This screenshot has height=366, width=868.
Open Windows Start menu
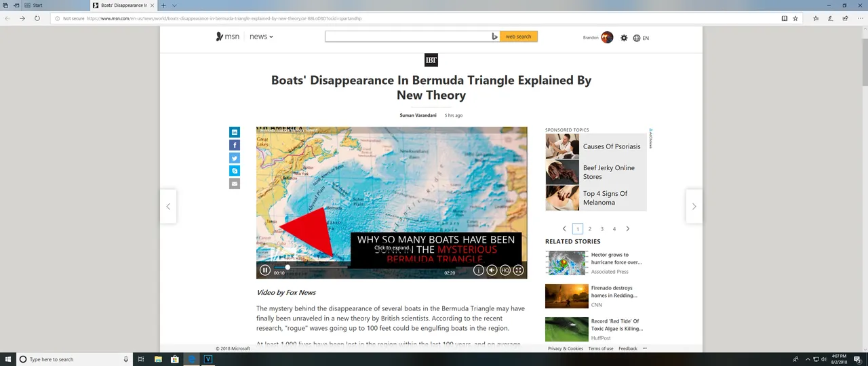pyautogui.click(x=8, y=359)
